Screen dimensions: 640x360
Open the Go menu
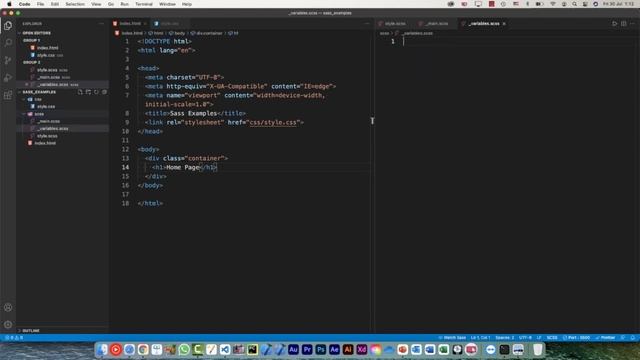pos(111,4)
